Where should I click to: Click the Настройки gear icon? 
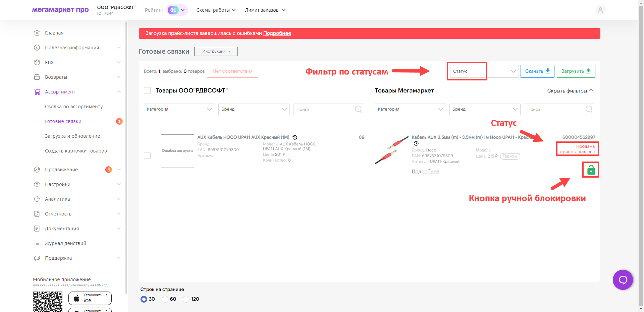click(37, 184)
